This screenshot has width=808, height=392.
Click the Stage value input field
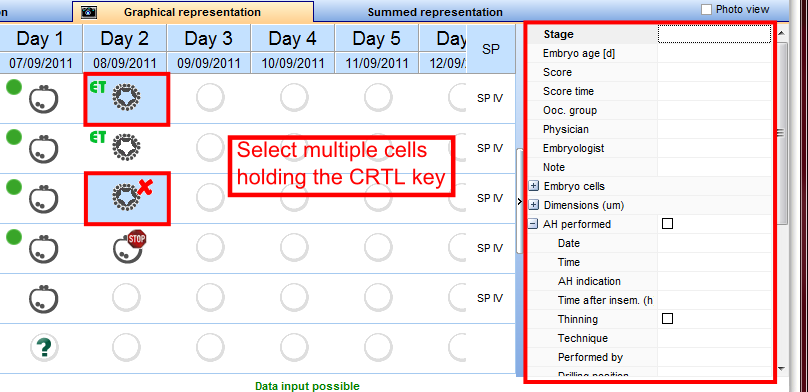(x=715, y=35)
